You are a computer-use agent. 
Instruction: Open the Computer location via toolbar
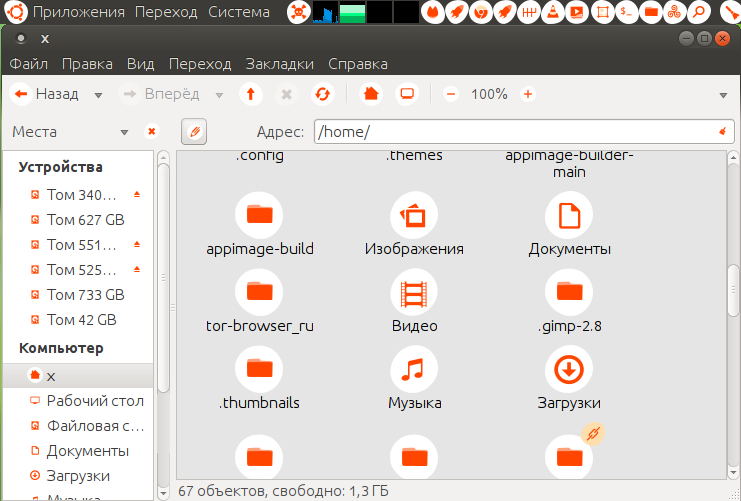pos(407,94)
